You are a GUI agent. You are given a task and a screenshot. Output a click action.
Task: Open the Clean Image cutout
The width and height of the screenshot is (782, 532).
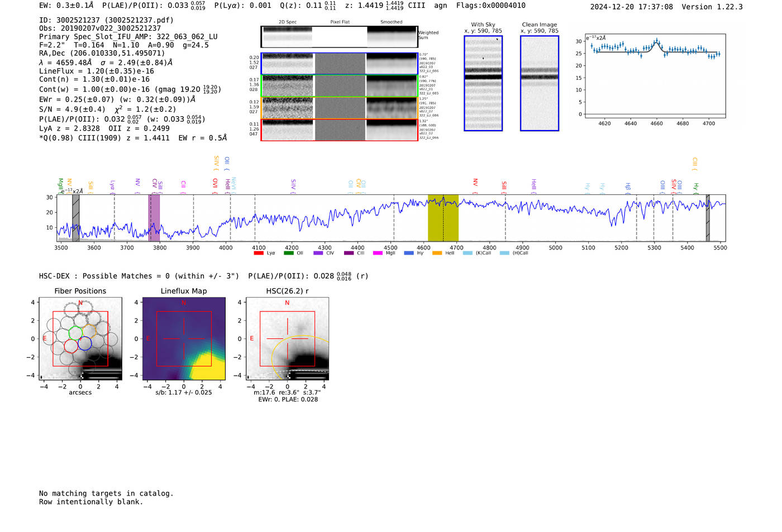pos(539,84)
